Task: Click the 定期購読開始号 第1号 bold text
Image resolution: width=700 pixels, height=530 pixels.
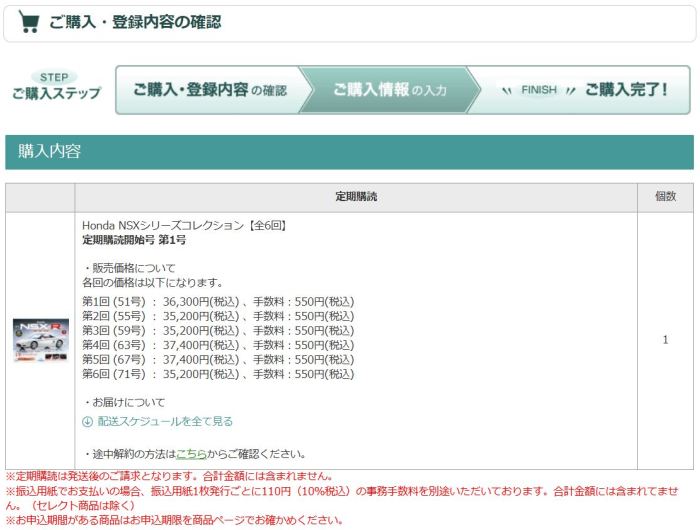Action: [134, 240]
